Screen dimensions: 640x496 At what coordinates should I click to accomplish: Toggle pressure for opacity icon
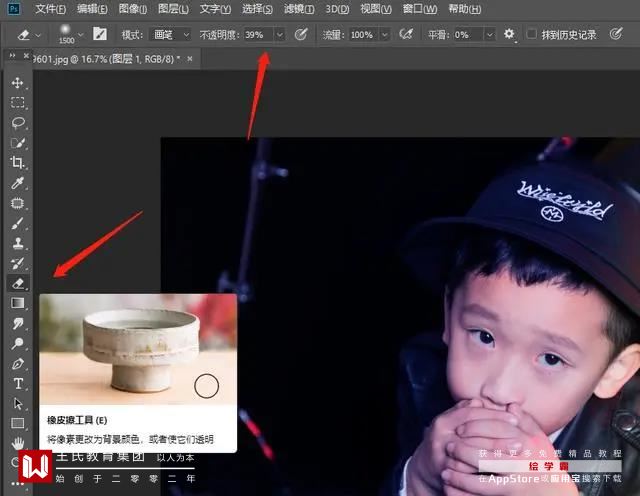tap(301, 34)
